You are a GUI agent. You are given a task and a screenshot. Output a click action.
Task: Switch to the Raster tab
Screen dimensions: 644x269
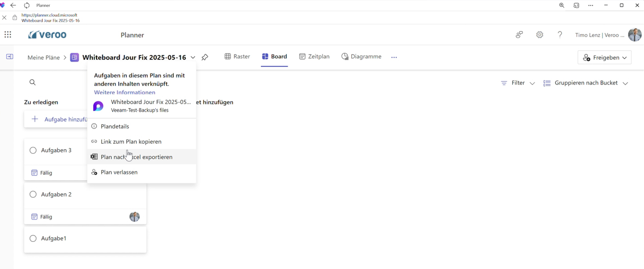coord(238,57)
